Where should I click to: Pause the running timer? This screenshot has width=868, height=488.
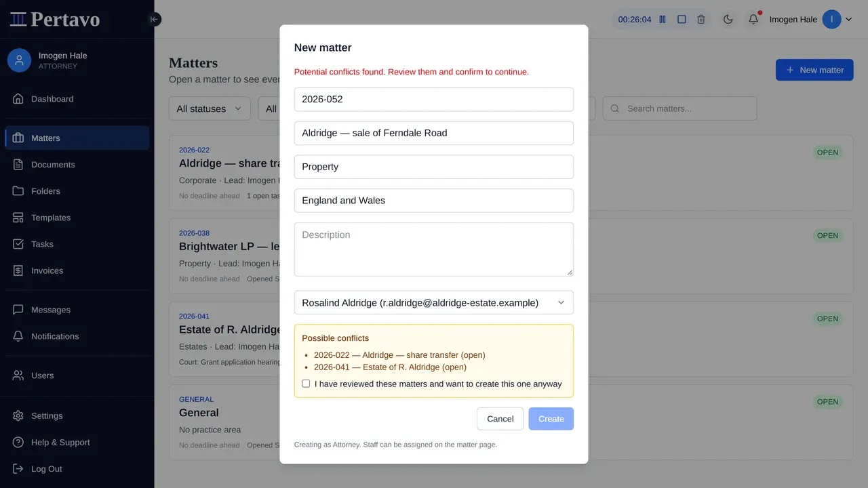pos(663,20)
